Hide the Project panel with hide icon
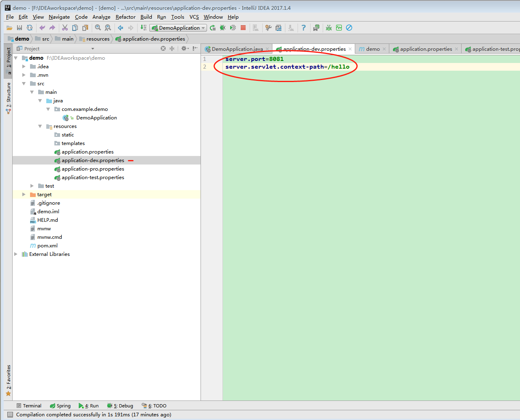 click(x=195, y=48)
